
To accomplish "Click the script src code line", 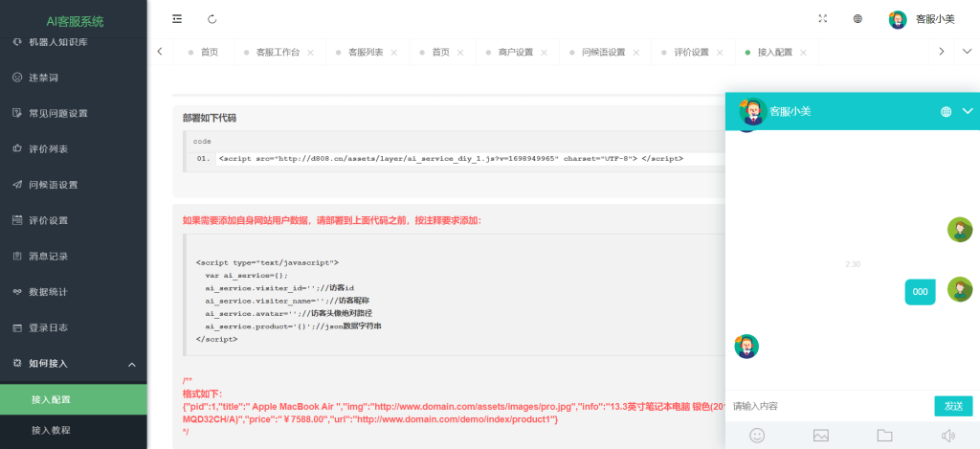I will coord(451,159).
